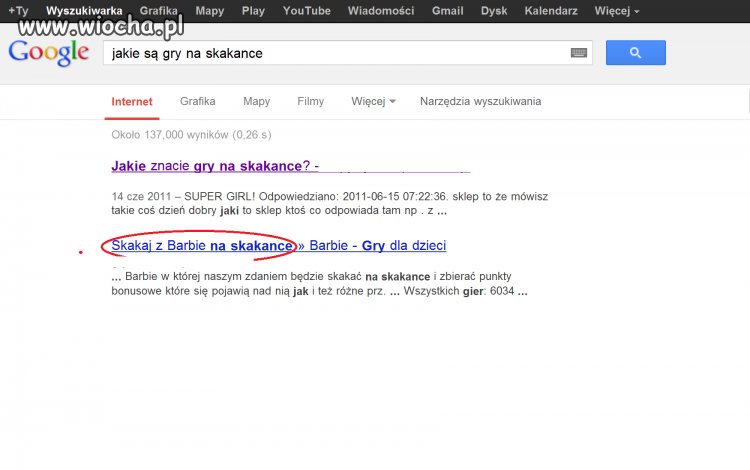Switch to the Filmy results tab
This screenshot has height=470, width=750.
pos(310,101)
